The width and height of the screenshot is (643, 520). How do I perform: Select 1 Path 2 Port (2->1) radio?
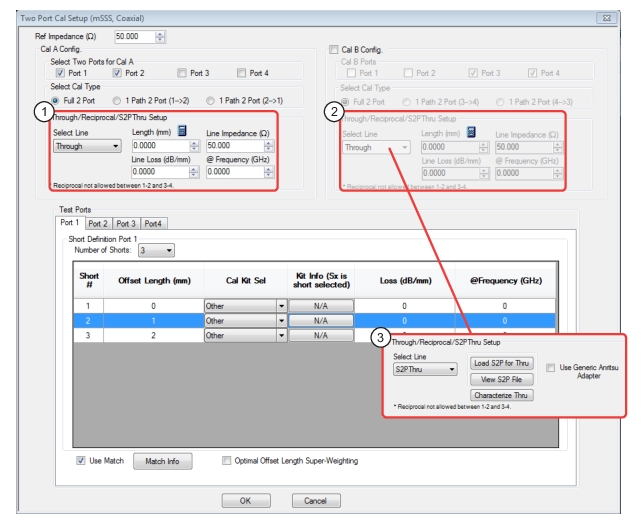pos(210,100)
